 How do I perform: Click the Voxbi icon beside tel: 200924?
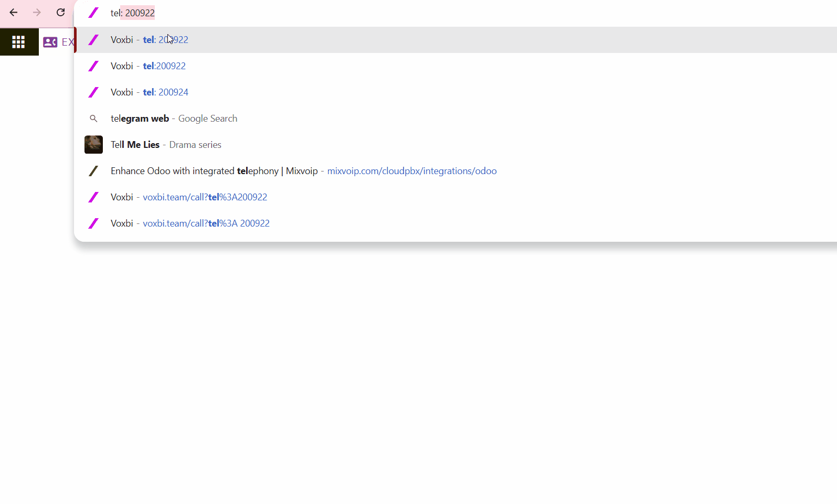pos(93,92)
